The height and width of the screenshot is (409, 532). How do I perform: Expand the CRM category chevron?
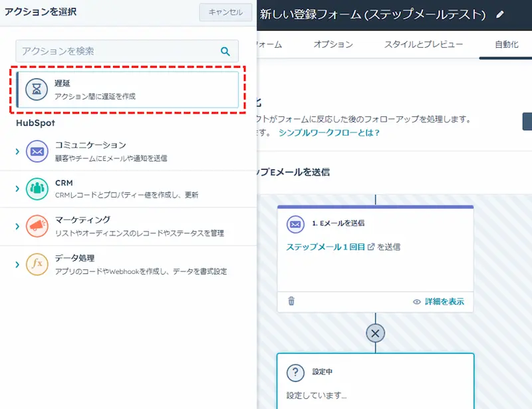pyautogui.click(x=17, y=189)
